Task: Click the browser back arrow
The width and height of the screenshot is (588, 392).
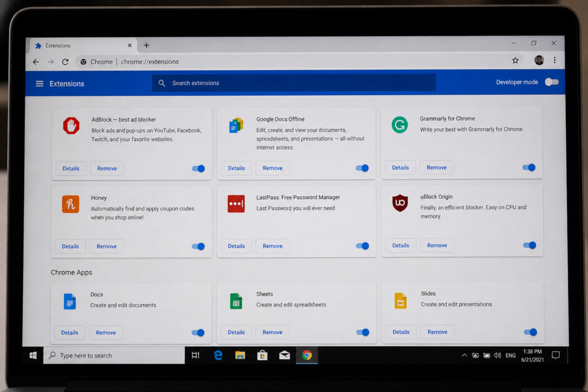Action: [x=36, y=62]
